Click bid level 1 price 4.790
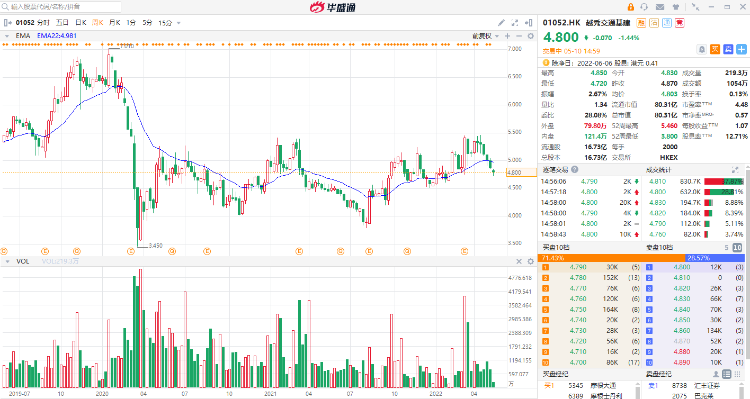This screenshot has width=750, height=399. 578,267
